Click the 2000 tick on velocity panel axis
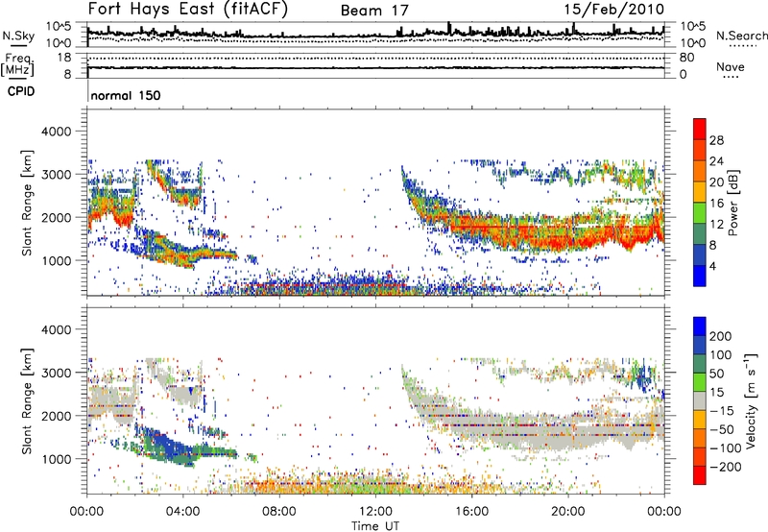768x532 pixels. pyautogui.click(x=56, y=416)
